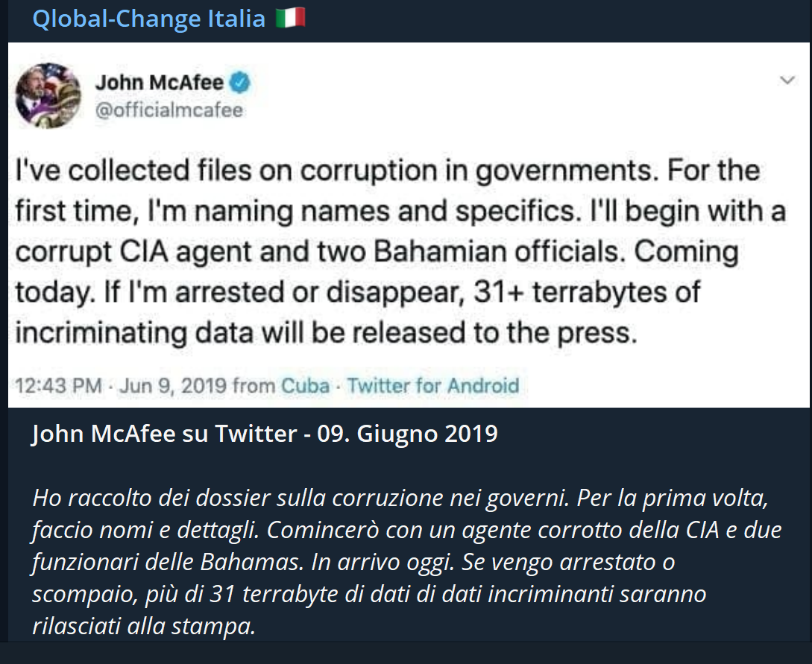The height and width of the screenshot is (664, 812).
Task: Open the Qlobal-Change Italia channel name
Action: (148, 19)
